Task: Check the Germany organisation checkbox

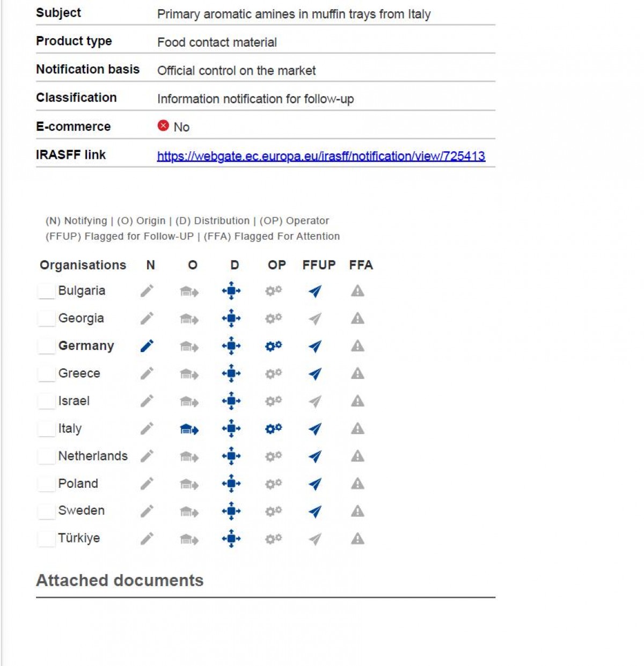Action: coord(47,346)
